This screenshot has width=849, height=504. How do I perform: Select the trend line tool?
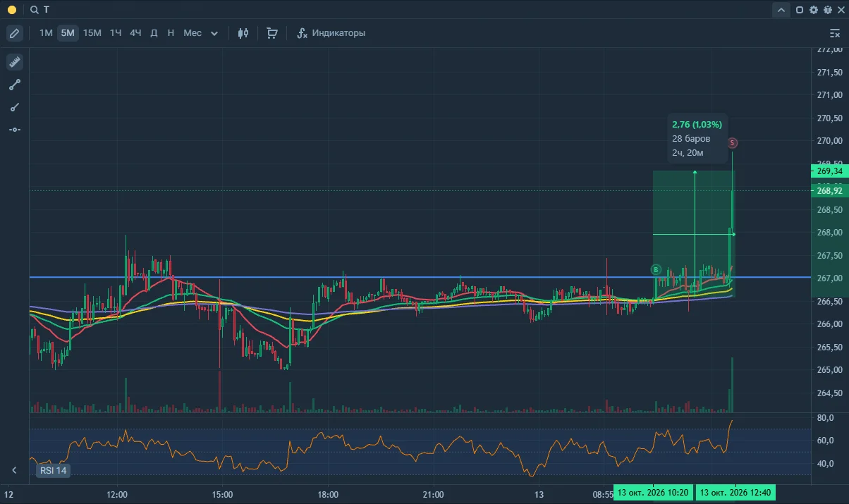click(14, 85)
